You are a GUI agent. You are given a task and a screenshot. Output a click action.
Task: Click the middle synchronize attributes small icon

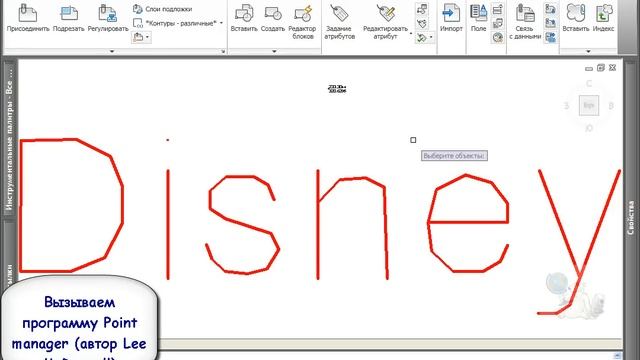coord(422,23)
